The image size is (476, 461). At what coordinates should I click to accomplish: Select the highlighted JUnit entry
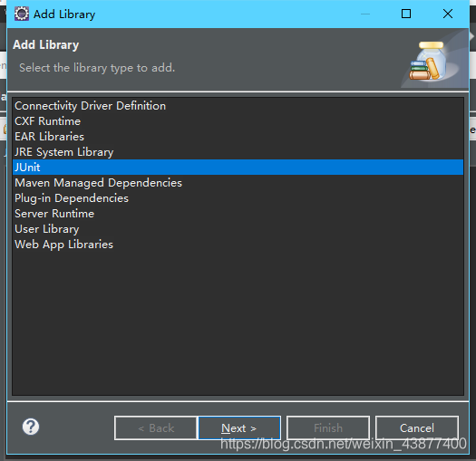click(x=238, y=168)
